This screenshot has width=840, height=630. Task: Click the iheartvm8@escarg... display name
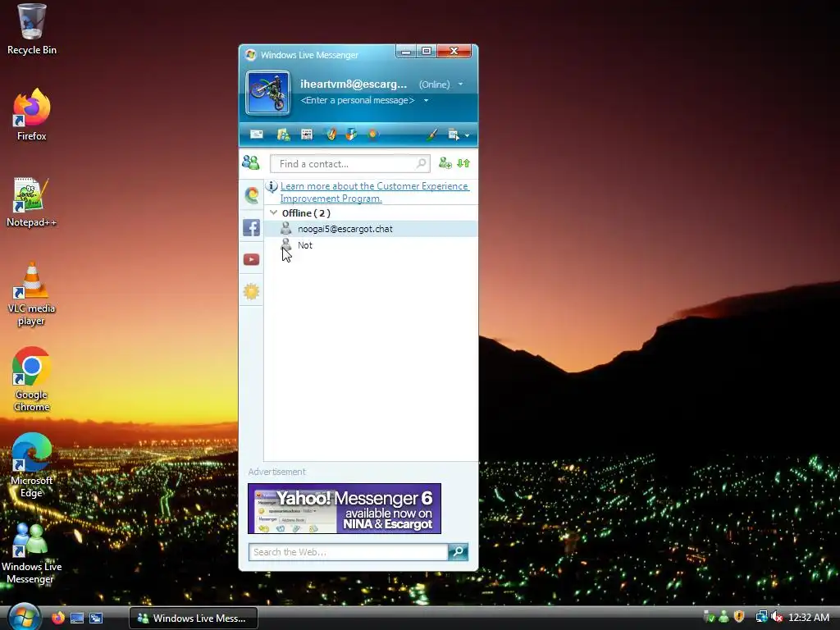pos(354,84)
